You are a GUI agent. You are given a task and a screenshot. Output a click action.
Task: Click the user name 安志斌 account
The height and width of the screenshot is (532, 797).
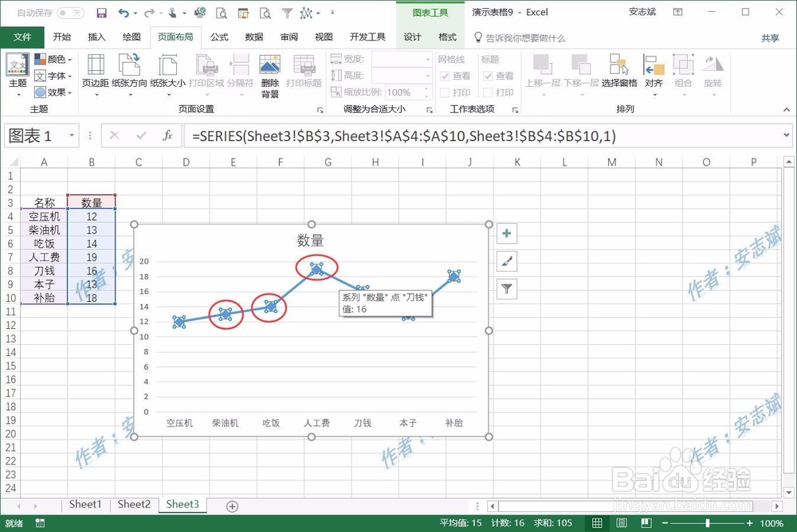[x=642, y=12]
